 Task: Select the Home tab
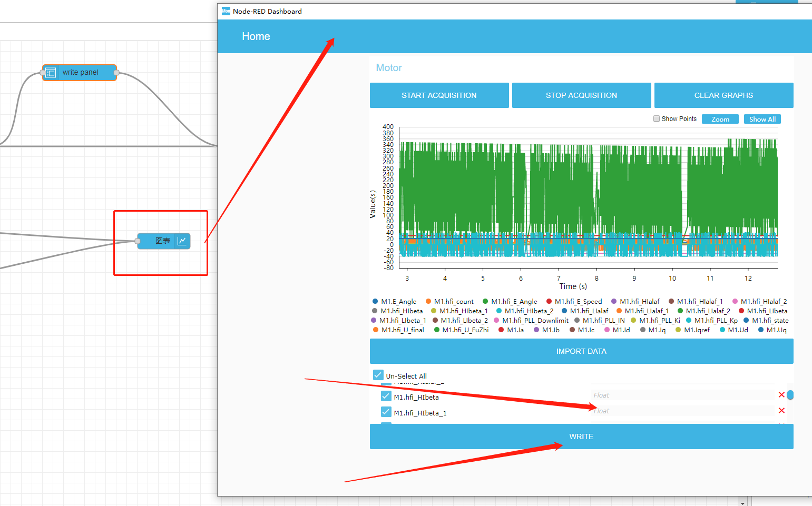pyautogui.click(x=256, y=36)
